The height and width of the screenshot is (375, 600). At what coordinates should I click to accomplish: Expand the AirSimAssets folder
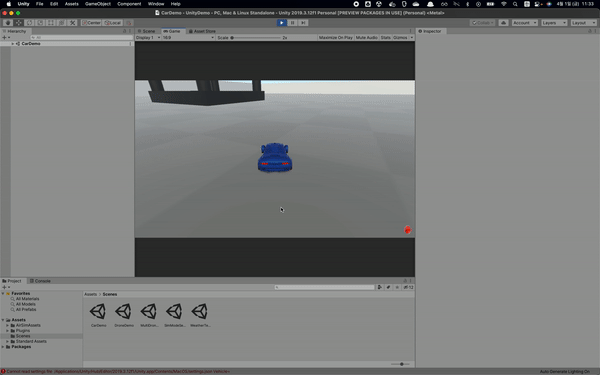pos(7,325)
